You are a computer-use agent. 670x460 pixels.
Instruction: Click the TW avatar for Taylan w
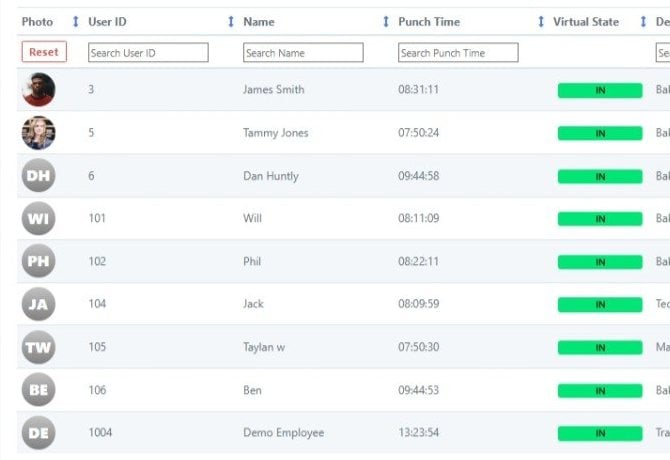[38, 347]
